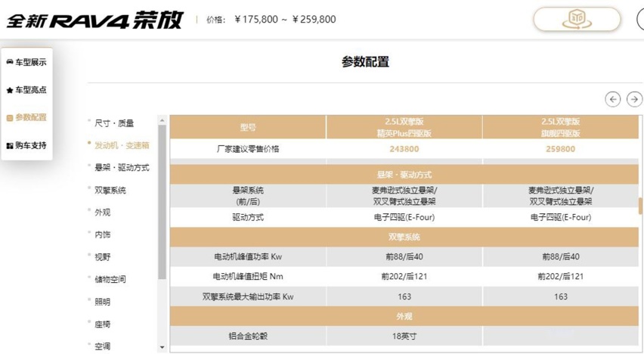Screen dimensions: 644x354
Task: Click the price range ¥175,800 ~ ¥259,800
Action: [285, 20]
